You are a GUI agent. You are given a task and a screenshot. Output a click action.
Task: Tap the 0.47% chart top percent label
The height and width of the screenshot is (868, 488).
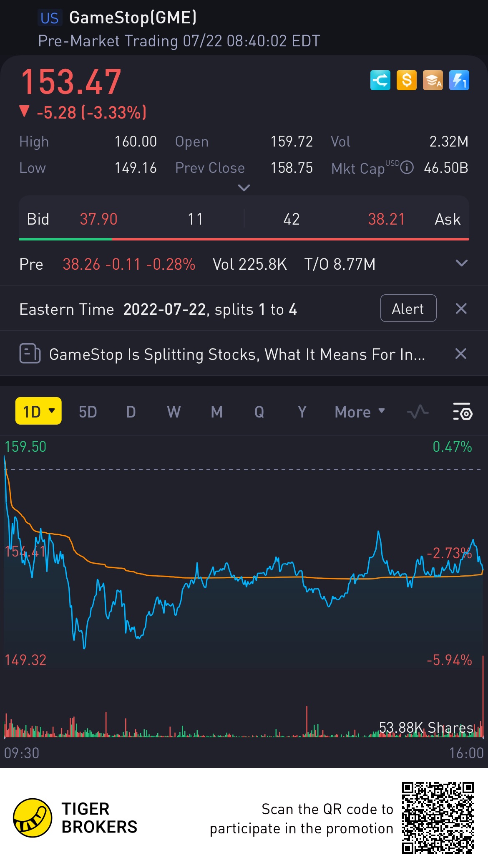click(x=452, y=447)
